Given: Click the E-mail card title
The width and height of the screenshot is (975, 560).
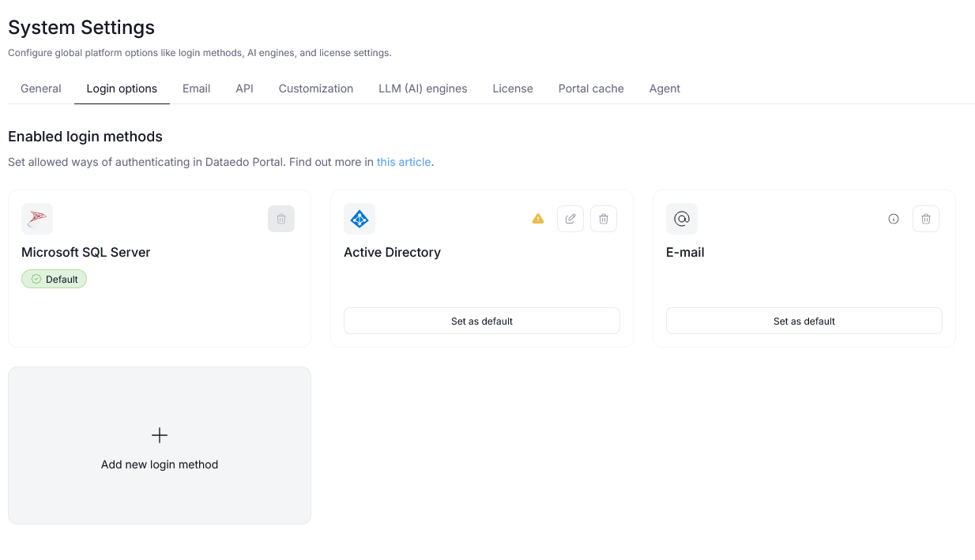Looking at the screenshot, I should 685,253.
